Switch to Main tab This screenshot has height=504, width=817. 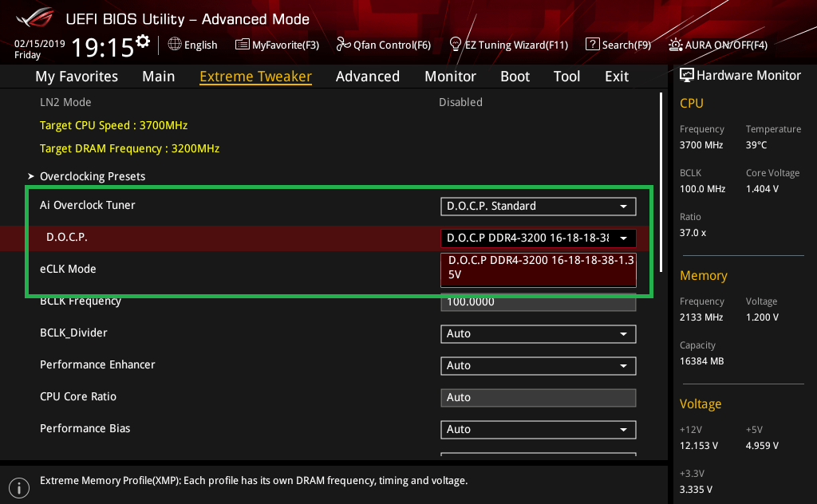point(159,77)
